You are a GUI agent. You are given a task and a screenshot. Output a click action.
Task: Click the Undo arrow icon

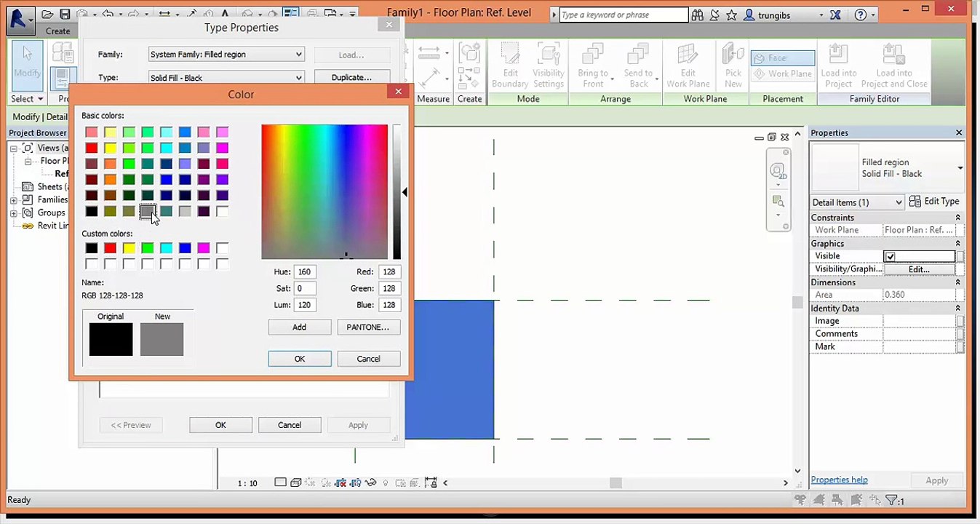108,14
